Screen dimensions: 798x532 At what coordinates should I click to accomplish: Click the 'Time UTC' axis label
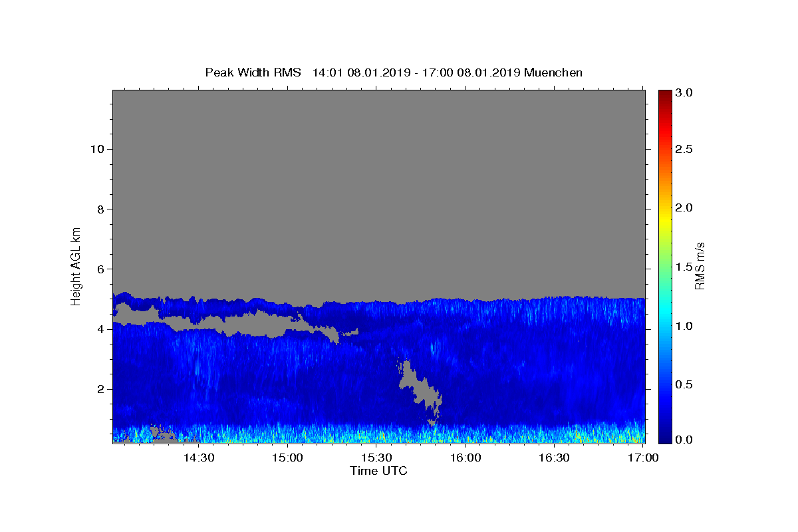[378, 471]
